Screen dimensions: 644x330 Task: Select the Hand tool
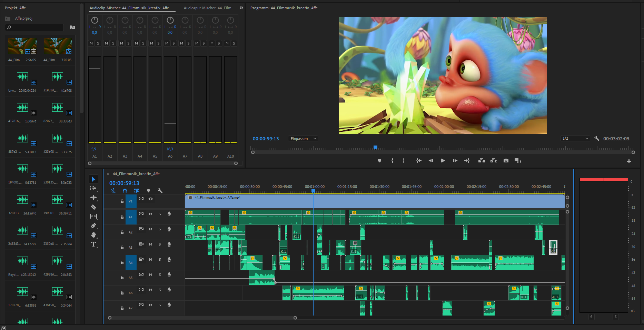point(93,235)
